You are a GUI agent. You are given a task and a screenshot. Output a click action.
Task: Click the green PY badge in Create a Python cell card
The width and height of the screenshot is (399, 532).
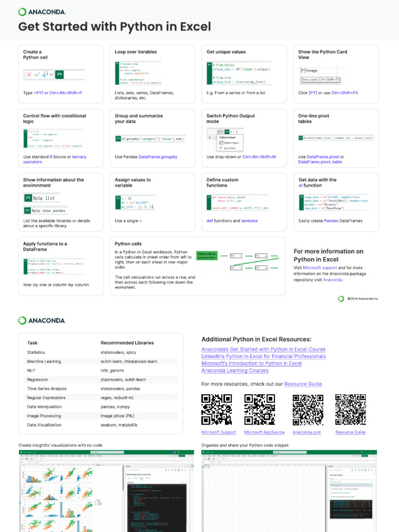point(59,74)
